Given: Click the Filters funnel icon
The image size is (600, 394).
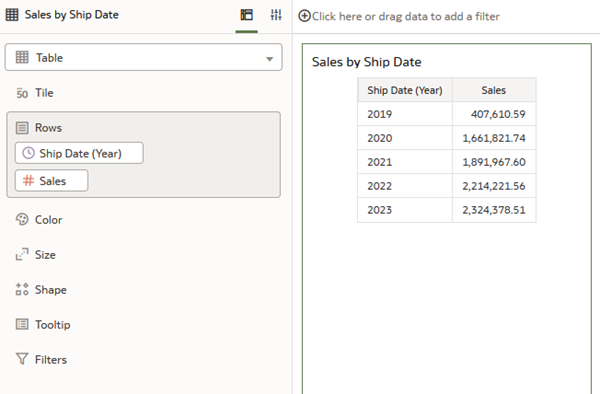Looking at the screenshot, I should [22, 359].
